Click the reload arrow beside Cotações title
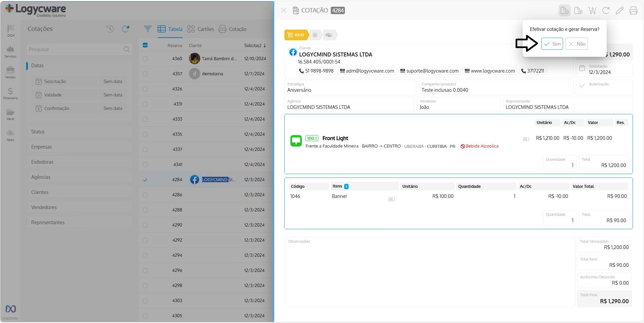This screenshot has height=323, width=644. (x=125, y=29)
